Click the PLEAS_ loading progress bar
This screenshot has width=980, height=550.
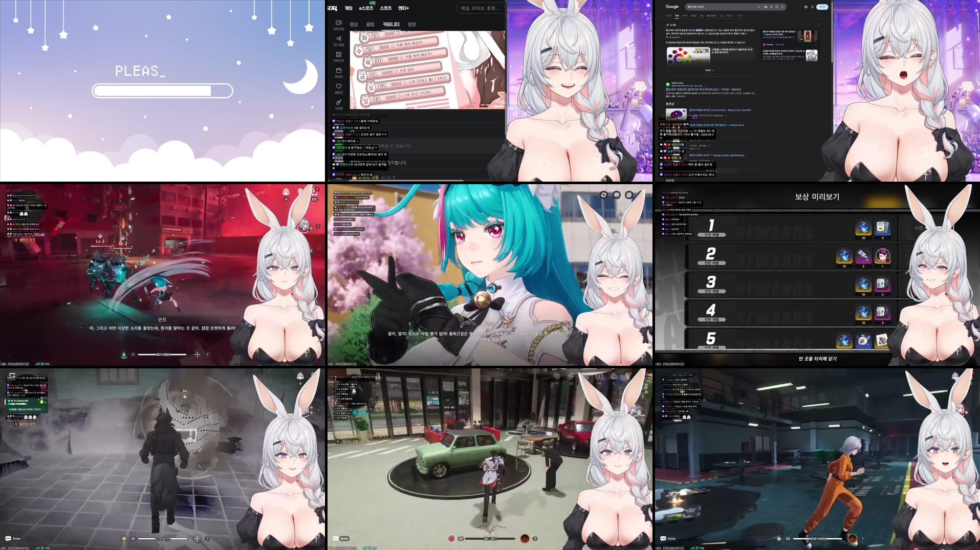162,91
